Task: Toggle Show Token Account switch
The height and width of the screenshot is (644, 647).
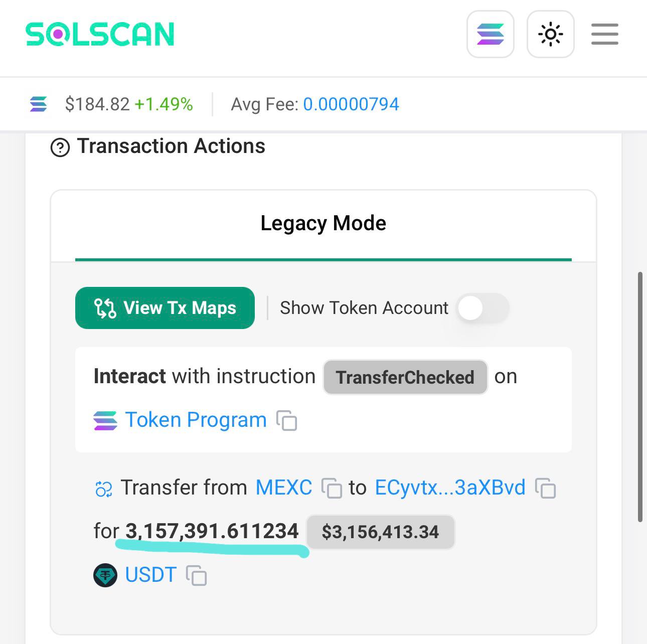Action: 482,308
